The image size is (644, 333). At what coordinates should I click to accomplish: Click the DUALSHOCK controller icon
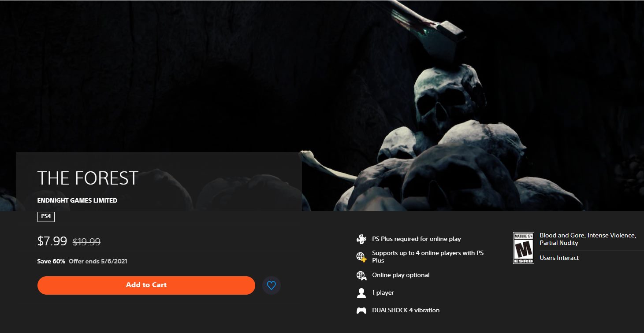click(361, 311)
